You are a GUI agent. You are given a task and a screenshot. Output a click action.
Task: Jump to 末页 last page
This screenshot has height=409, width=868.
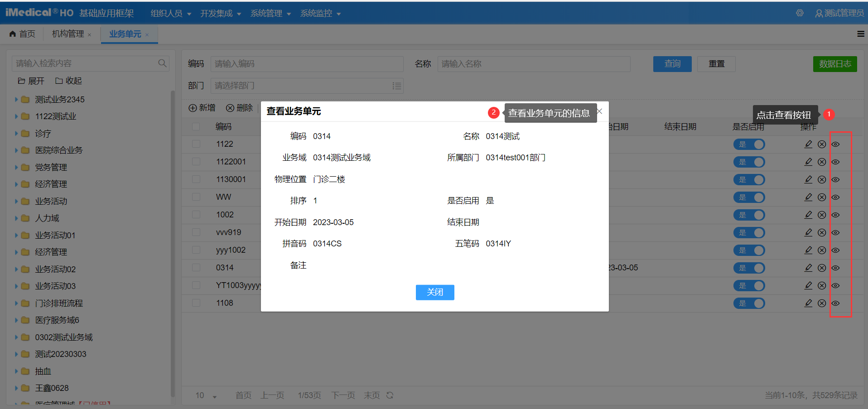[372, 395]
